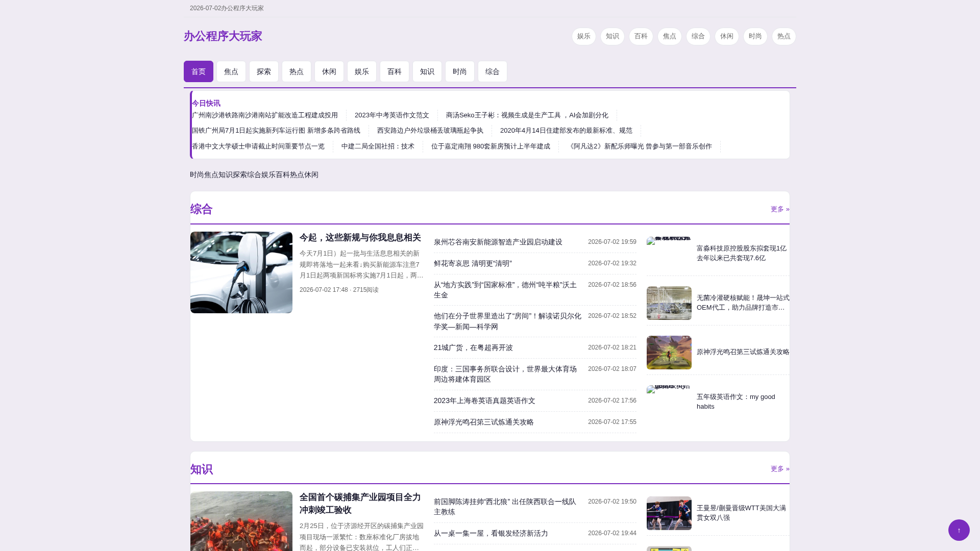Open 王曼昱/蒯曼晋级WTT美国大满贯 article
980x551 pixels.
(741, 513)
